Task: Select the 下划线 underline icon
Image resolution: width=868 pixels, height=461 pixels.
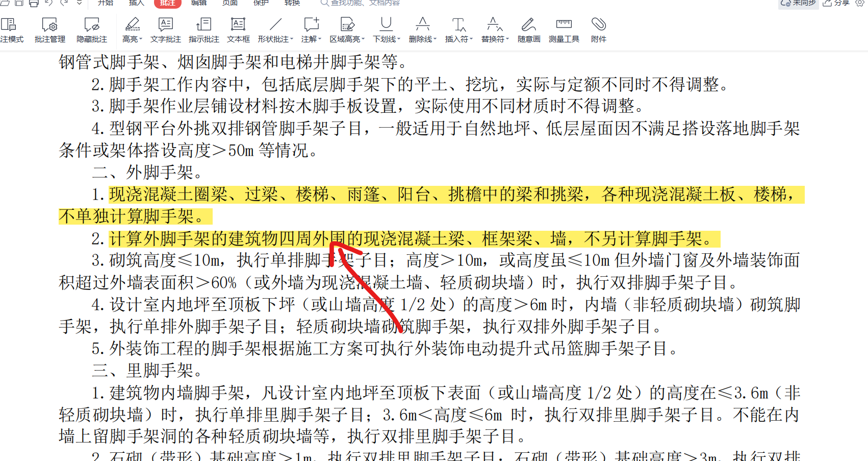Action: coord(386,24)
